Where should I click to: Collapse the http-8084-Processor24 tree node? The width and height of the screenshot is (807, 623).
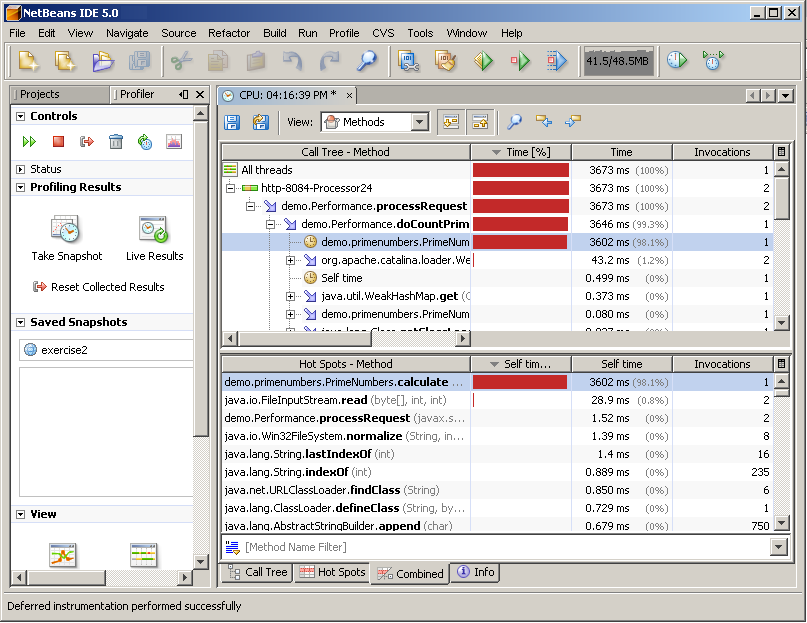coord(231,188)
